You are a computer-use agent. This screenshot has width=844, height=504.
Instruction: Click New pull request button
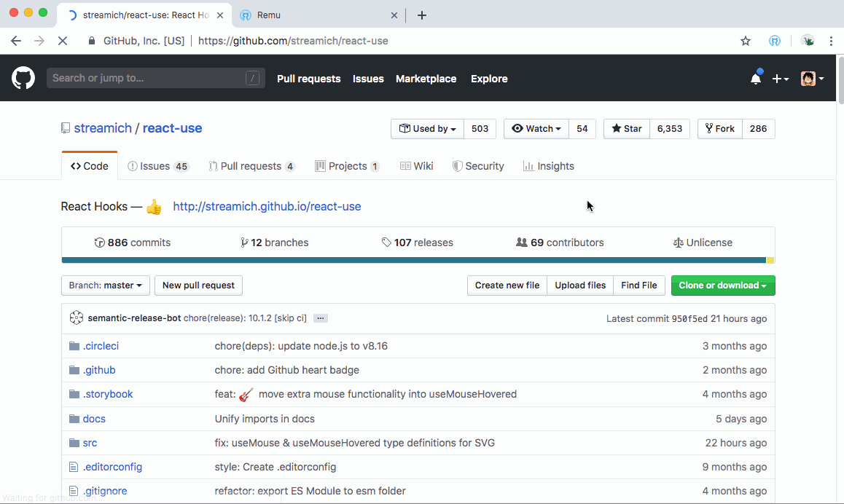click(199, 285)
